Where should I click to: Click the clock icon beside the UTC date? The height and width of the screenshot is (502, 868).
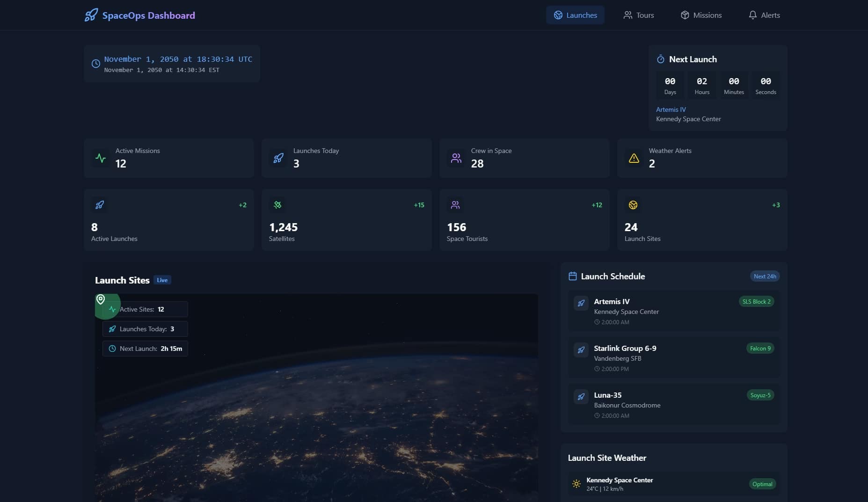pyautogui.click(x=95, y=64)
